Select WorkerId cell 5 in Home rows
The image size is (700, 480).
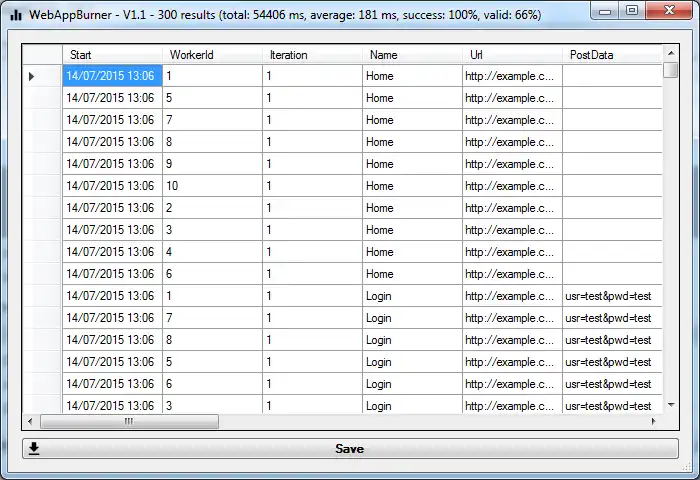click(212, 98)
